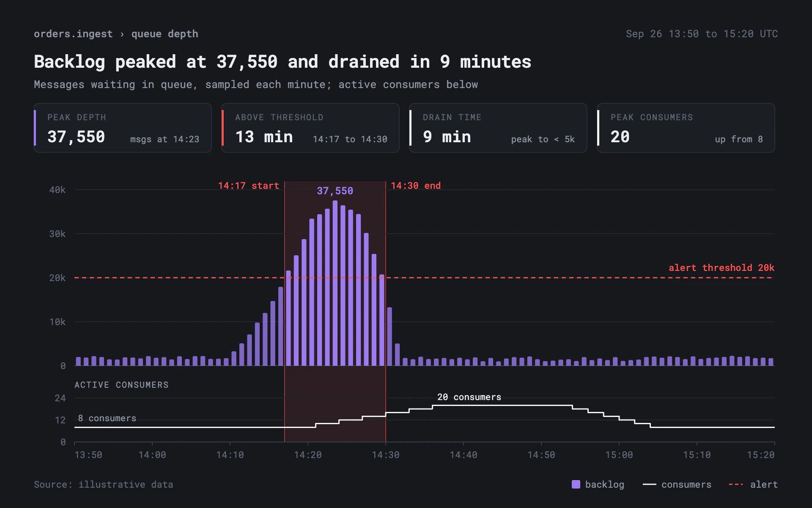Click the 14:17 start marker label
Screen dimensions: 812x508
249,185
